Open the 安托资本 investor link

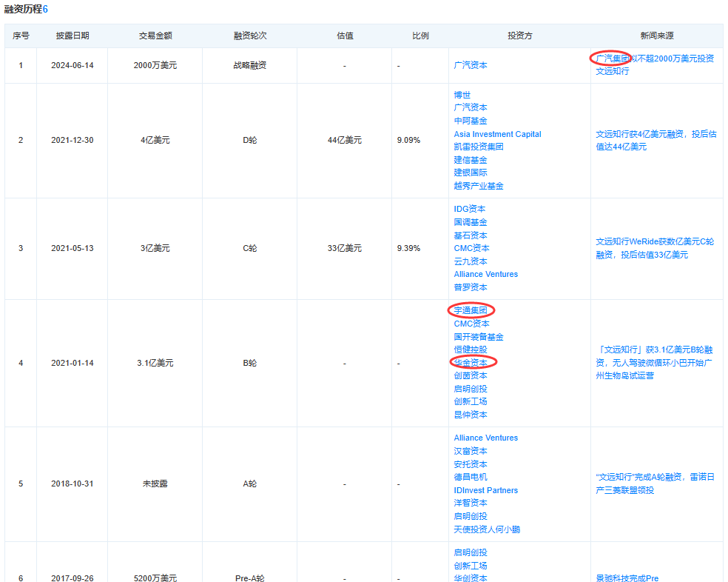point(471,464)
